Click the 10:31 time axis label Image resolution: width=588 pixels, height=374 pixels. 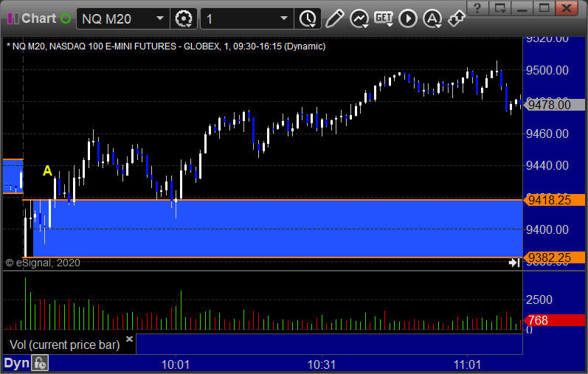tap(322, 364)
